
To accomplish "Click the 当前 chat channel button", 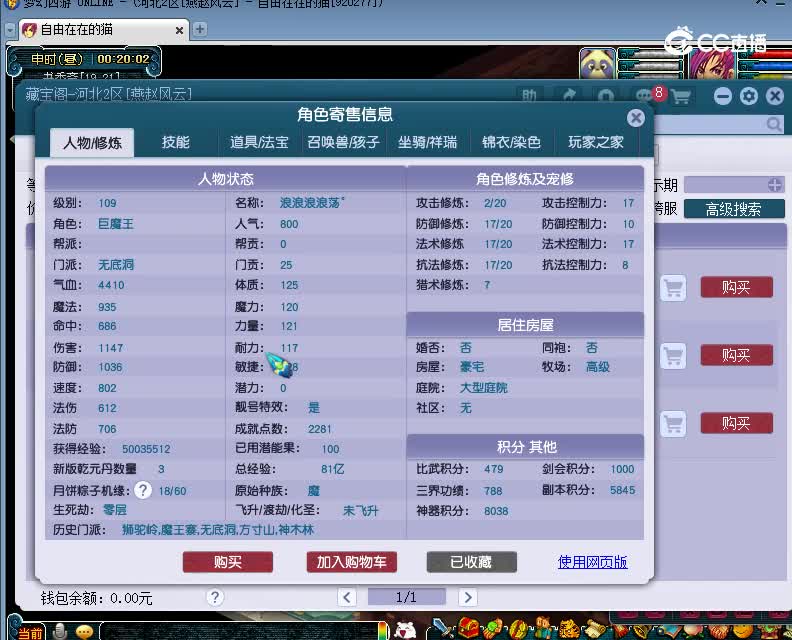I will pyautogui.click(x=30, y=633).
